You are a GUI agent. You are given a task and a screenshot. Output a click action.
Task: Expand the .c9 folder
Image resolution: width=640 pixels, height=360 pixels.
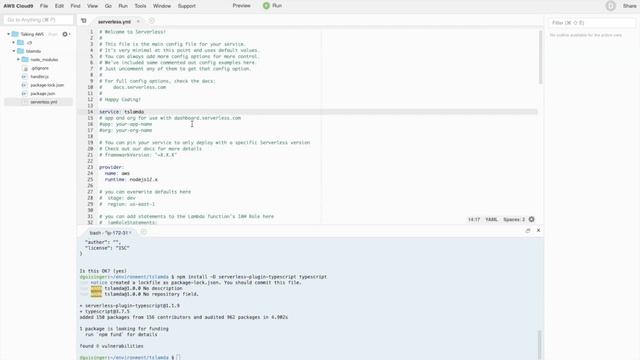(13, 42)
